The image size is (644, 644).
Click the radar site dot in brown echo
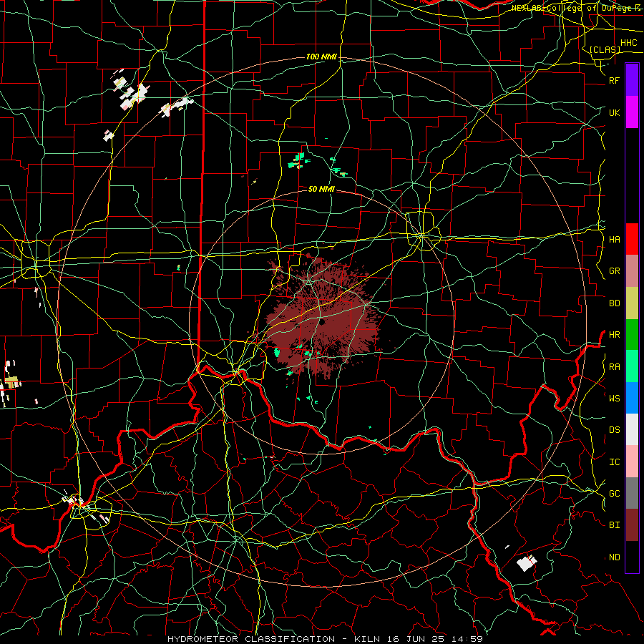click(x=323, y=322)
